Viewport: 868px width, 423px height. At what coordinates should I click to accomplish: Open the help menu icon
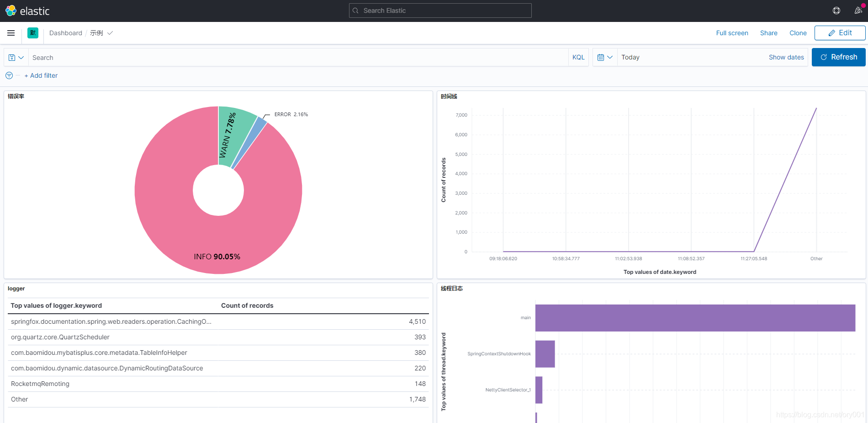click(x=836, y=11)
